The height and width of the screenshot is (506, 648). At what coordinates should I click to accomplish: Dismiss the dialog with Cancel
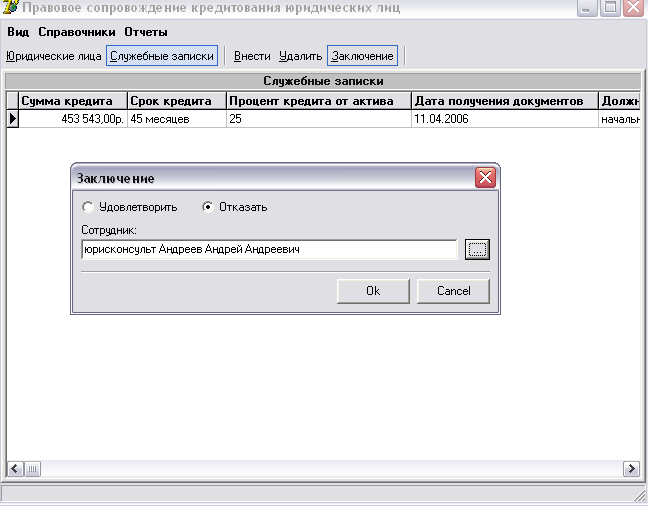[x=453, y=291]
